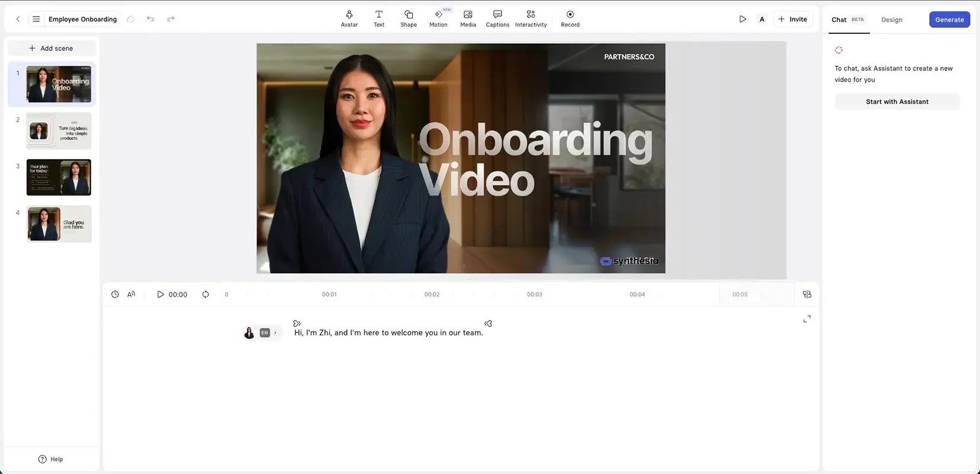Image resolution: width=980 pixels, height=474 pixels.
Task: Open the Interactivity tool
Action: coord(531,19)
